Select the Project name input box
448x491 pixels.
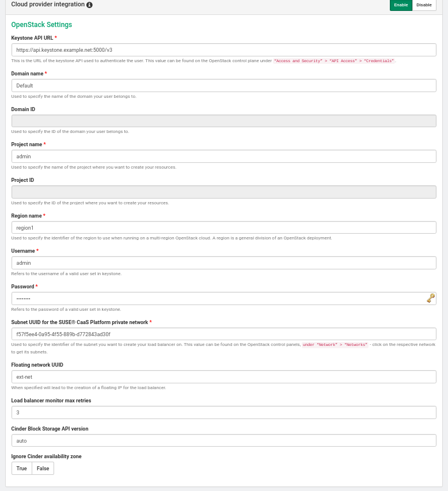coord(223,157)
